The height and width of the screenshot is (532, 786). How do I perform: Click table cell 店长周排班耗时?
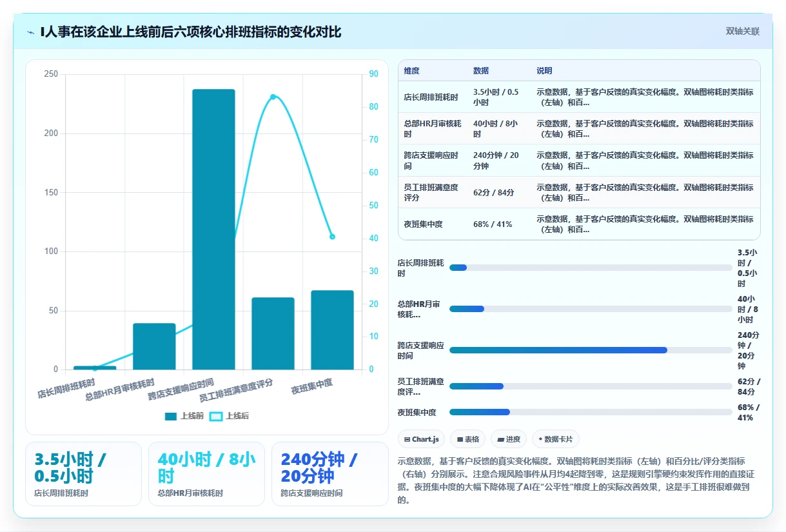pos(431,97)
